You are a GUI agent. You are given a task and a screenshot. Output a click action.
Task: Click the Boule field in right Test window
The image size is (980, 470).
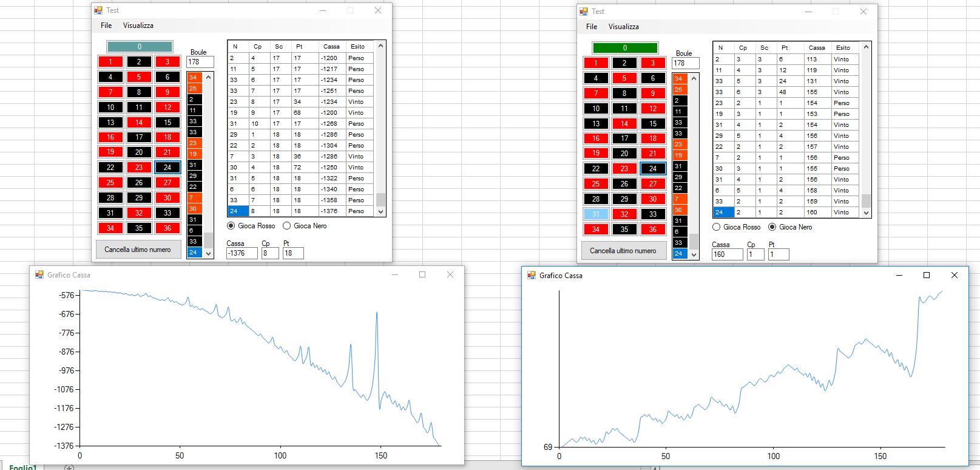[x=685, y=63]
